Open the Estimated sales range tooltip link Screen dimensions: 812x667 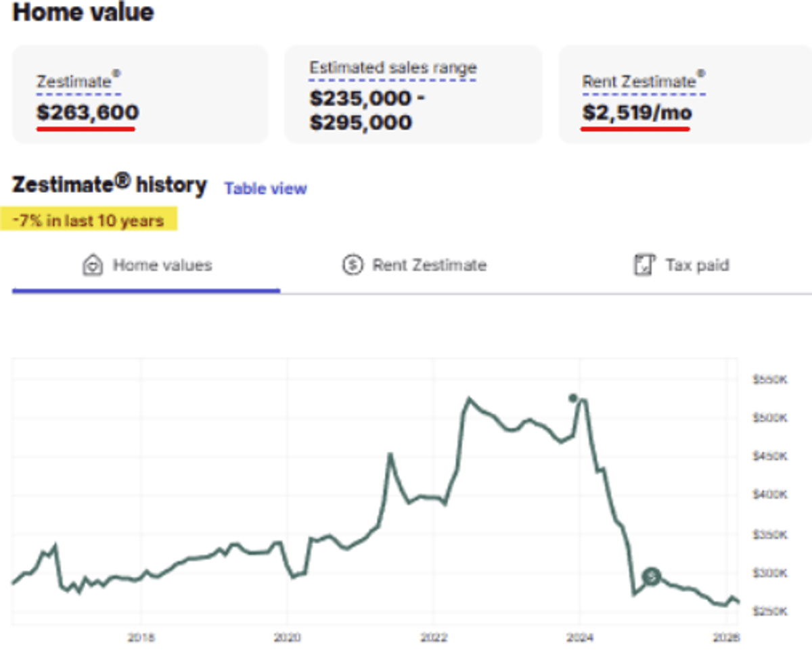(x=392, y=67)
